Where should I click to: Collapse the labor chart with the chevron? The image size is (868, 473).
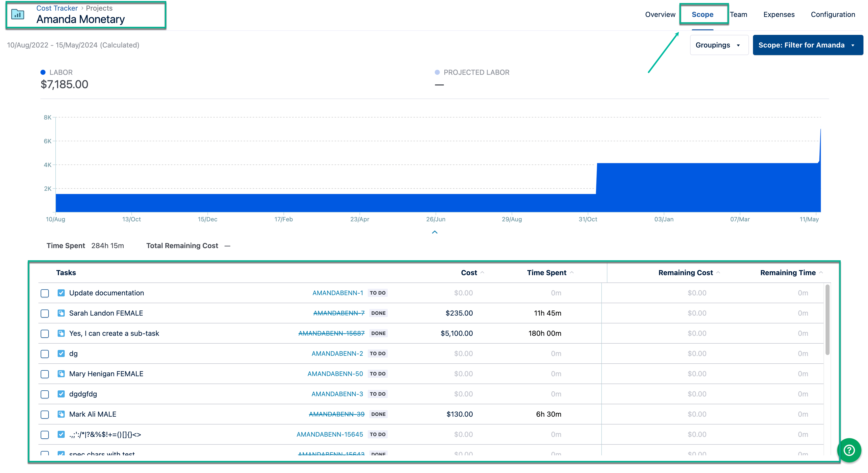tap(435, 232)
